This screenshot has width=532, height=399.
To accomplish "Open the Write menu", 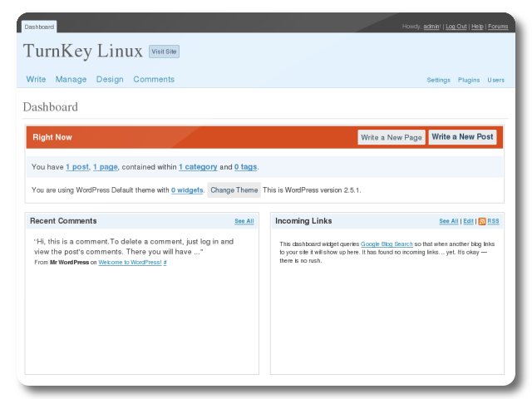I will click(36, 80).
